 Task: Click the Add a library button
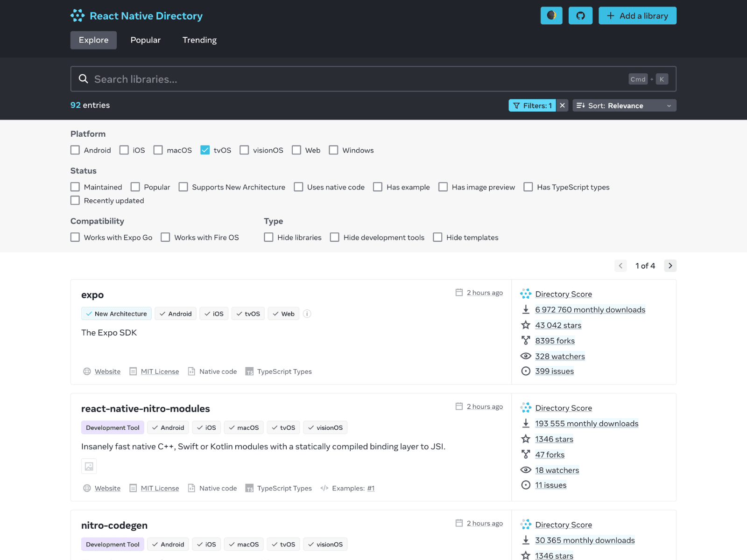point(637,15)
